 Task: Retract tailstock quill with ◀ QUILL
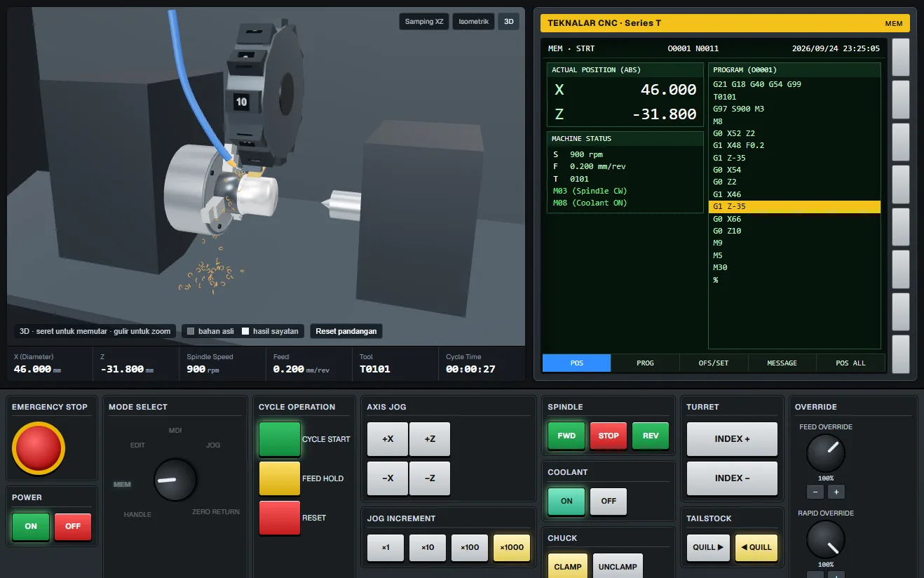pyautogui.click(x=756, y=547)
